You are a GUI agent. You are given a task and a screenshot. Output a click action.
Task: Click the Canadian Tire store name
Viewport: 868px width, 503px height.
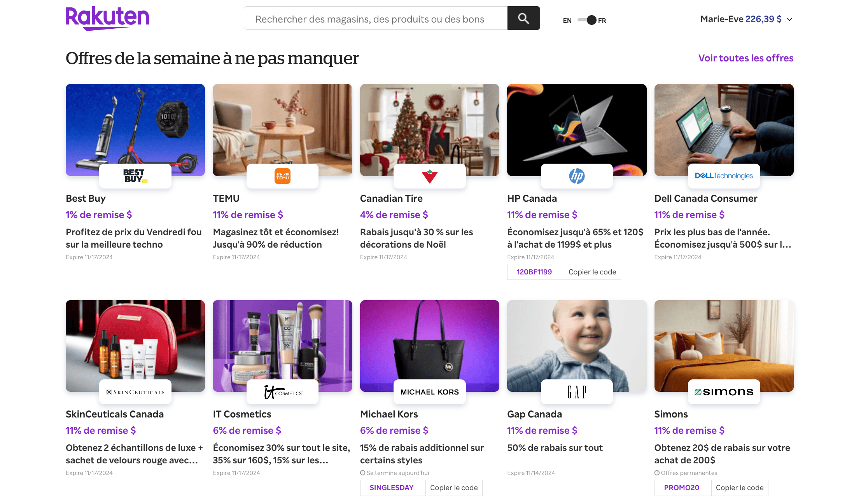coord(391,199)
